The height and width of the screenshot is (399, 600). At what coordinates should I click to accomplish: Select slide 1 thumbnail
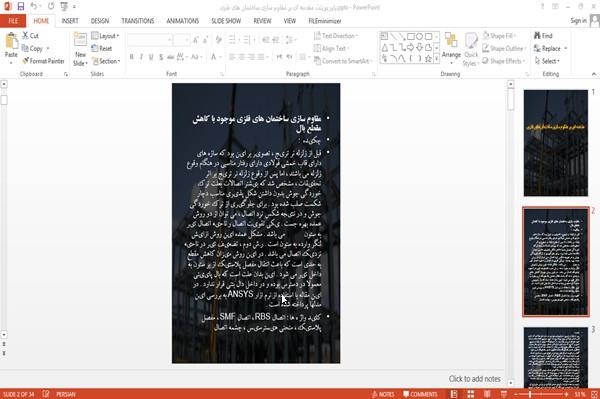[x=556, y=143]
